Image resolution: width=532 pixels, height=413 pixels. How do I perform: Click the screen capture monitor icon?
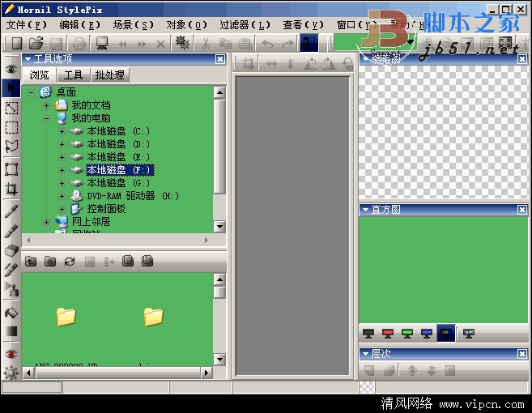click(102, 43)
